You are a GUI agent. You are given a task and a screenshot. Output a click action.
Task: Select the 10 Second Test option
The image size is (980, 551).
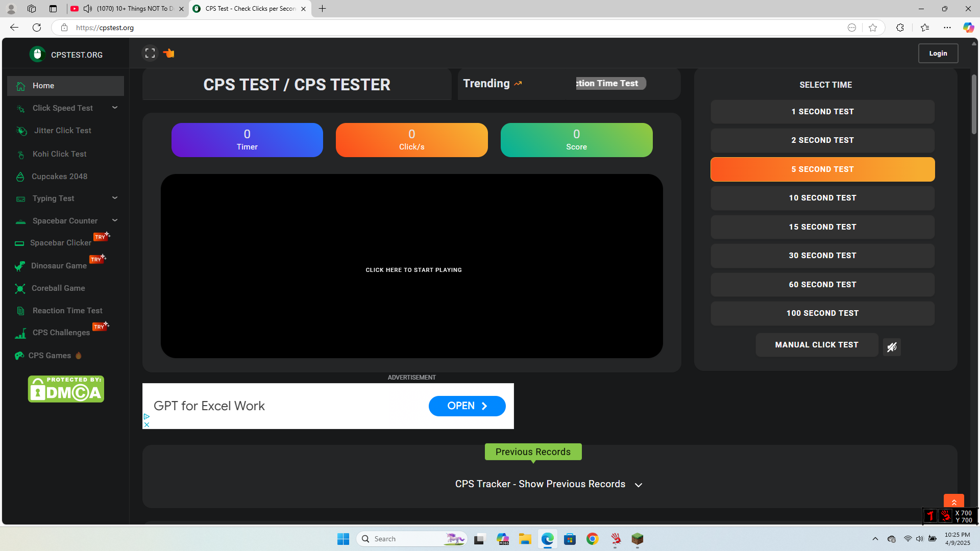pos(822,198)
